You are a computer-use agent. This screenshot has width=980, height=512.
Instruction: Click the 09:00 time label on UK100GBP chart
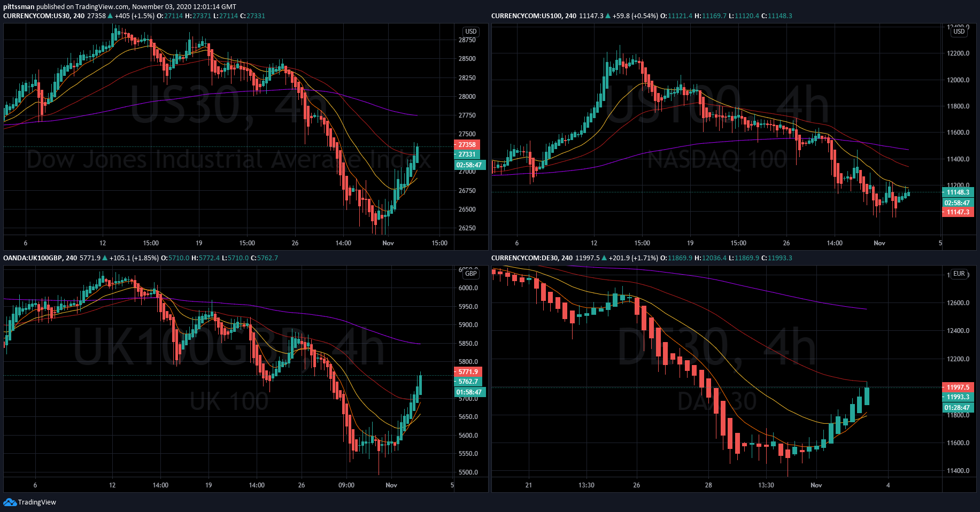[x=346, y=485]
